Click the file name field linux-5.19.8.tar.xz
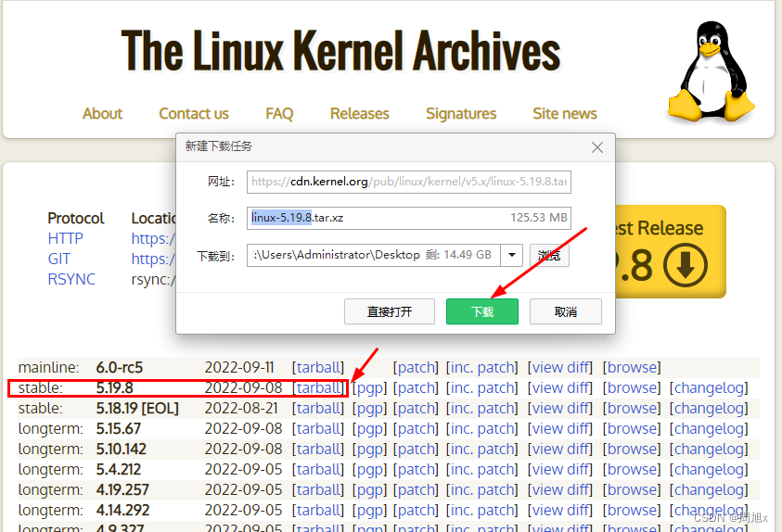Screen dimensions: 782x532 point(409,218)
